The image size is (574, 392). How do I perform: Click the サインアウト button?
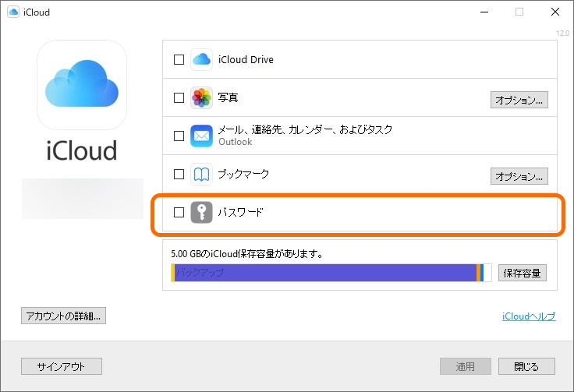tap(61, 366)
